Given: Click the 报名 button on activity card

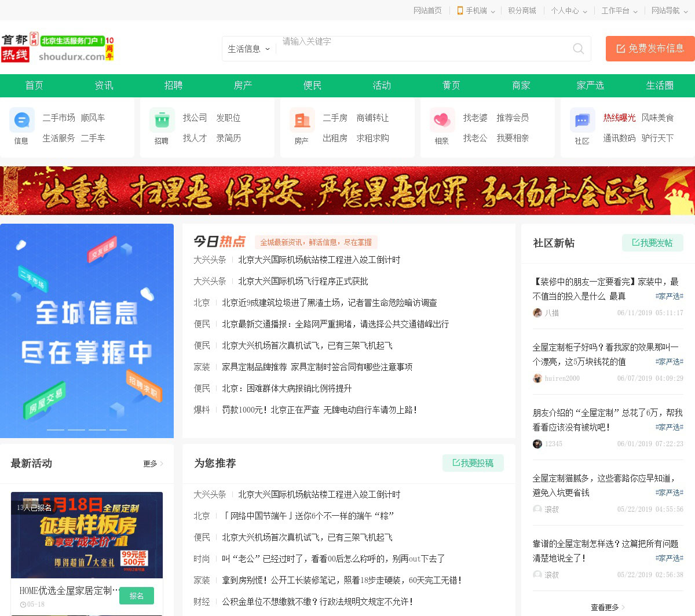Looking at the screenshot, I should click(x=137, y=596).
